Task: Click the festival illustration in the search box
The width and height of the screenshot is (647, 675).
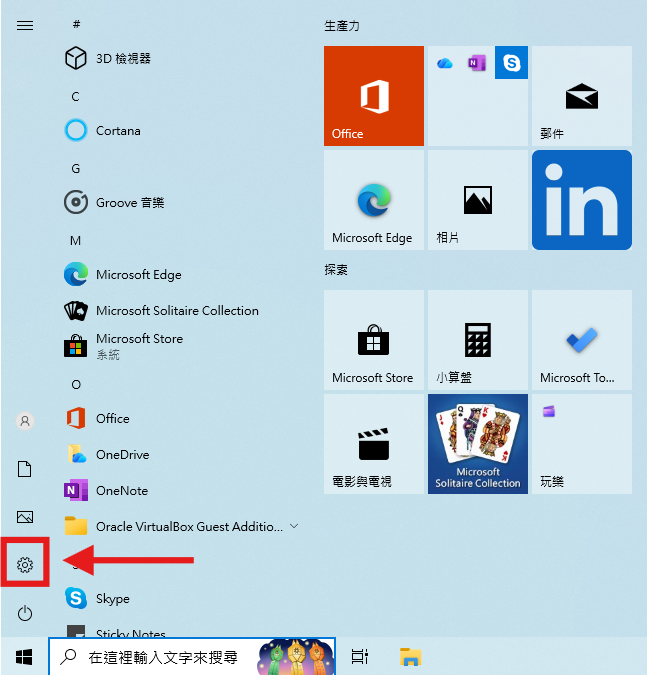Action: (x=295, y=657)
